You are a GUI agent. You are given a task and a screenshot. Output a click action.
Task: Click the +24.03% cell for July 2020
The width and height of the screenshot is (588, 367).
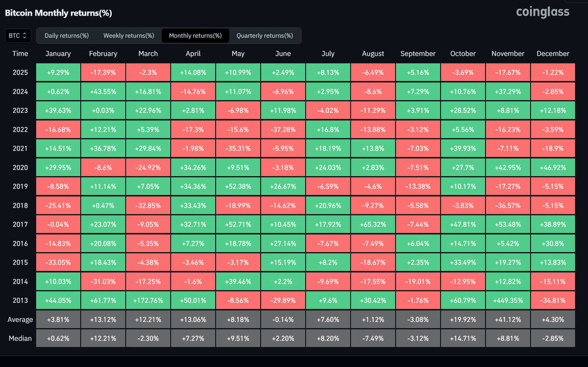pyautogui.click(x=328, y=167)
